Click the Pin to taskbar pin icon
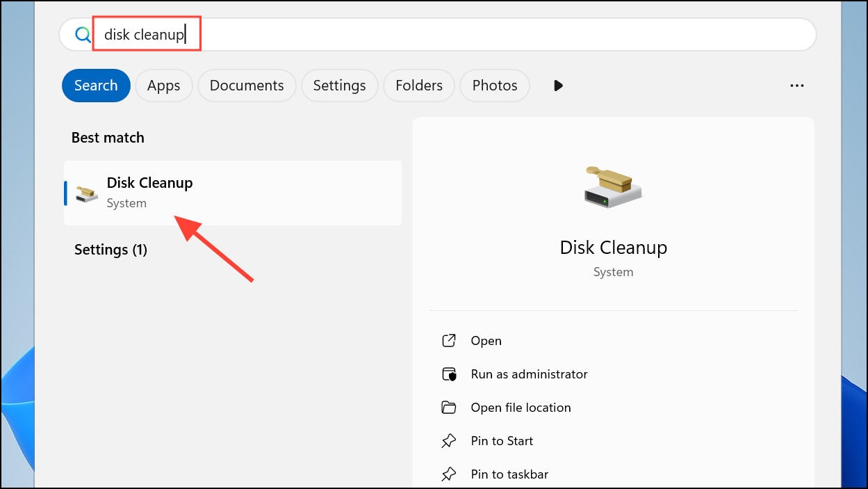The width and height of the screenshot is (868, 489). coord(449,474)
